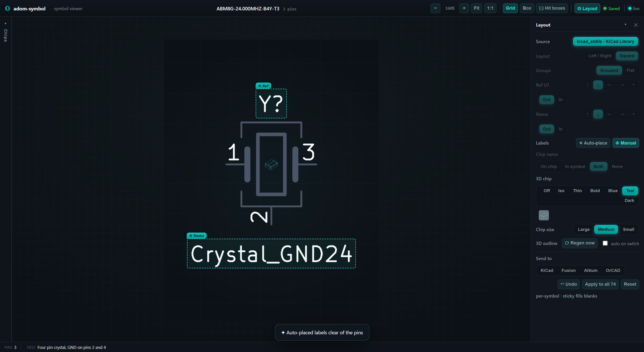Image resolution: width=644 pixels, height=352 pixels.
Task: Click the Fit zoom button
Action: coord(477,8)
